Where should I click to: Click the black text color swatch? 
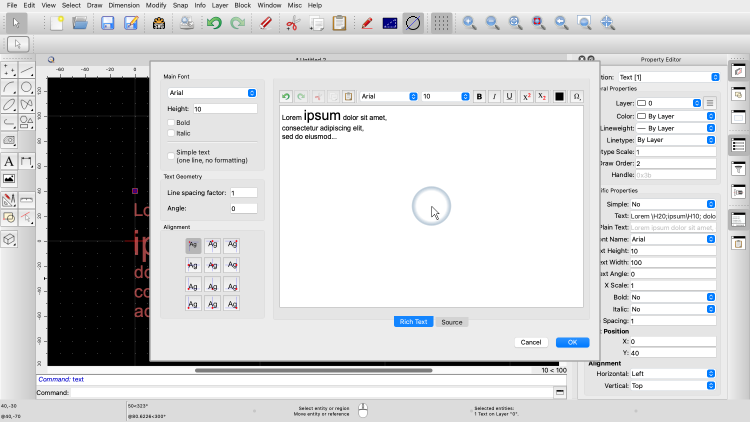coord(560,97)
